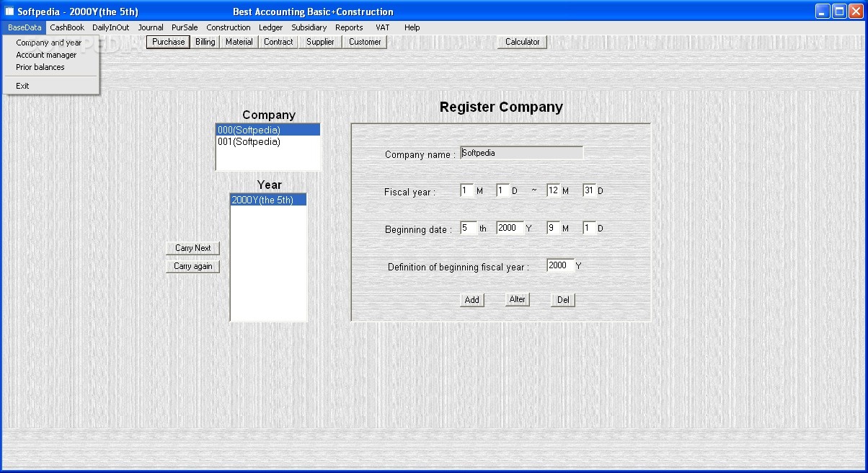The image size is (868, 473).
Task: Click beginning date year field
Action: pyautogui.click(x=510, y=228)
